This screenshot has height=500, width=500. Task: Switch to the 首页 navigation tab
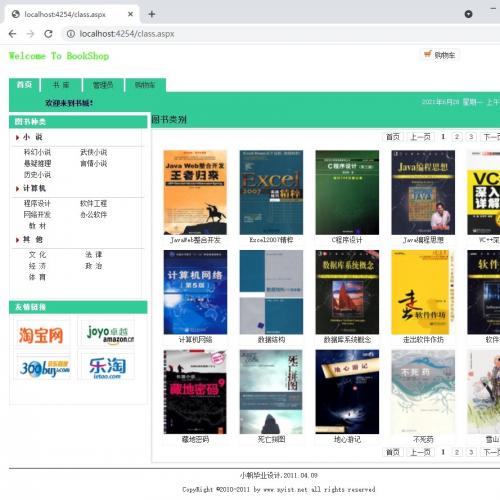[24, 85]
